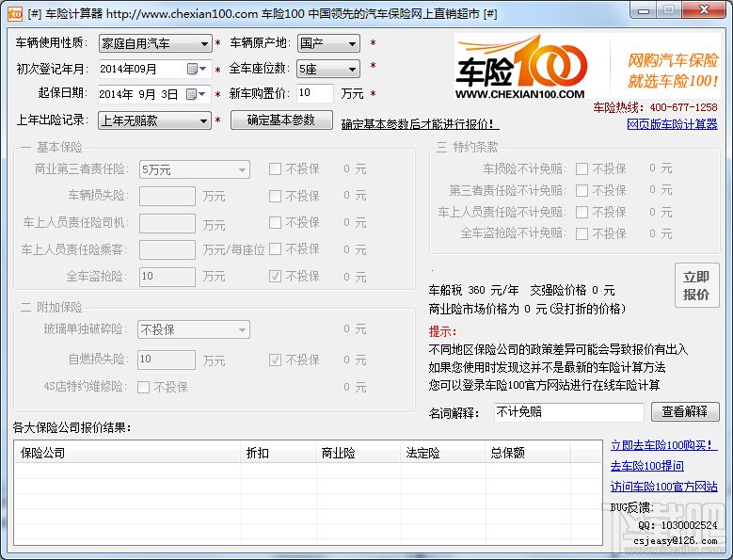Open calendar picker for 起保日期

click(x=196, y=94)
